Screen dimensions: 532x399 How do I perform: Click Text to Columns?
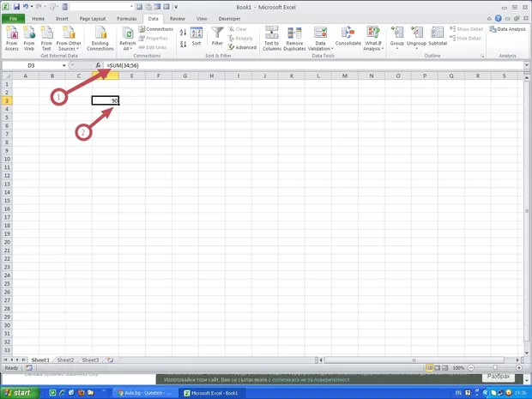271,39
